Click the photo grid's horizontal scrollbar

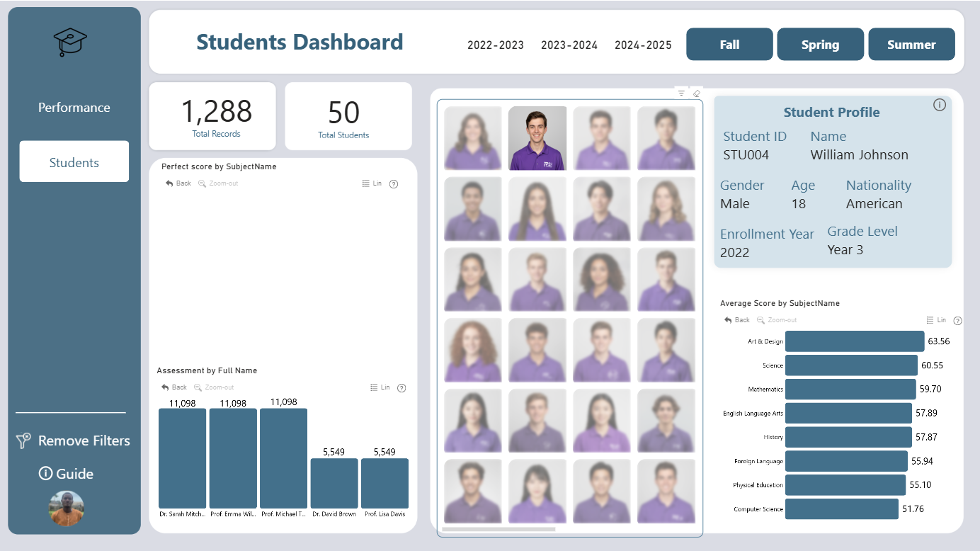click(x=498, y=529)
